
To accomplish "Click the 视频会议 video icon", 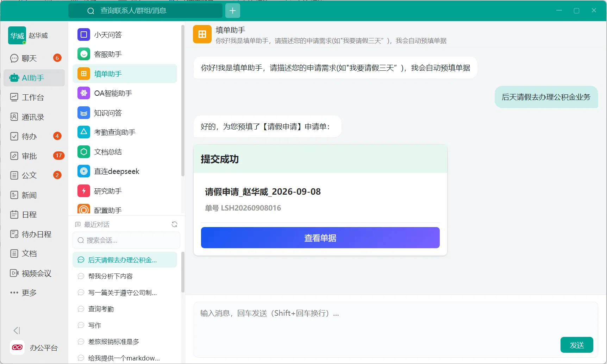I will [14, 273].
